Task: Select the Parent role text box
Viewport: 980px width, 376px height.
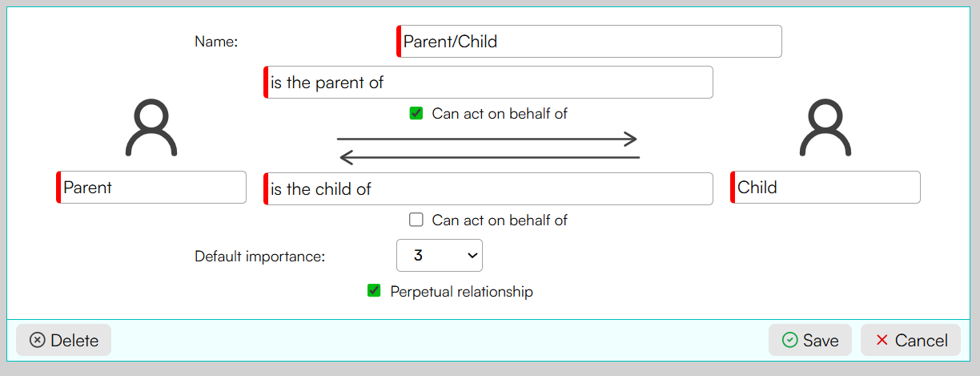Action: (151, 187)
